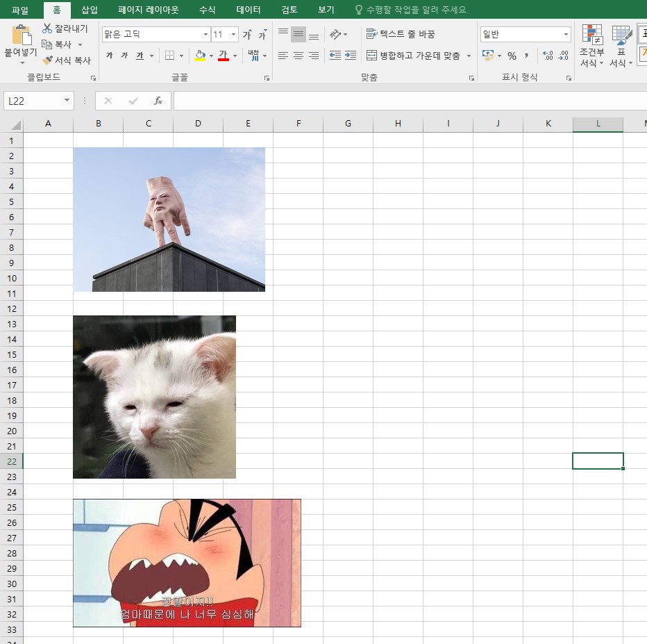Open the font color dropdown arrow
647x644 pixels.
coord(235,56)
